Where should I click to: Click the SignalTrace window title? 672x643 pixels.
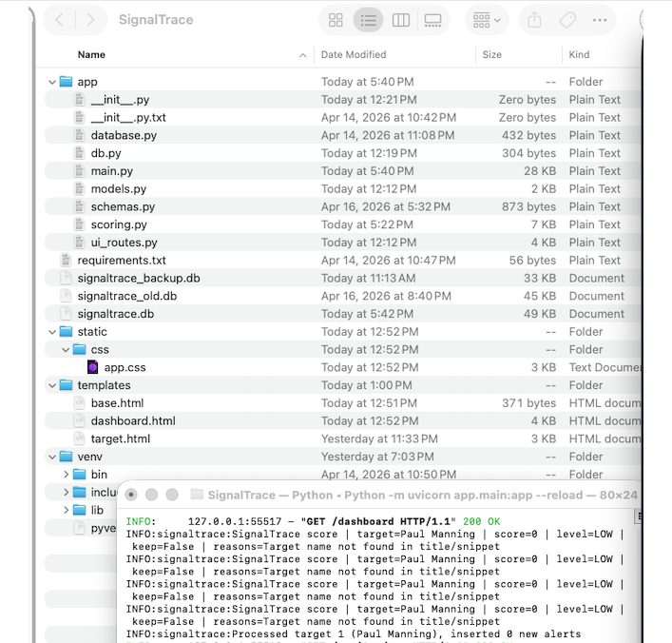tap(156, 20)
